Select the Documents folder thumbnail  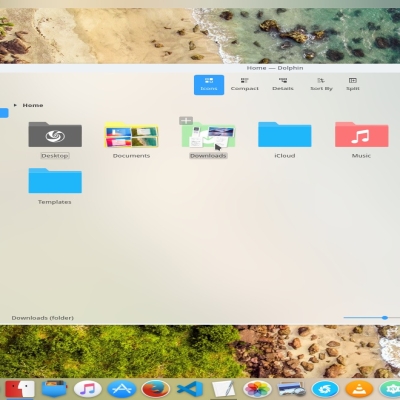point(131,135)
